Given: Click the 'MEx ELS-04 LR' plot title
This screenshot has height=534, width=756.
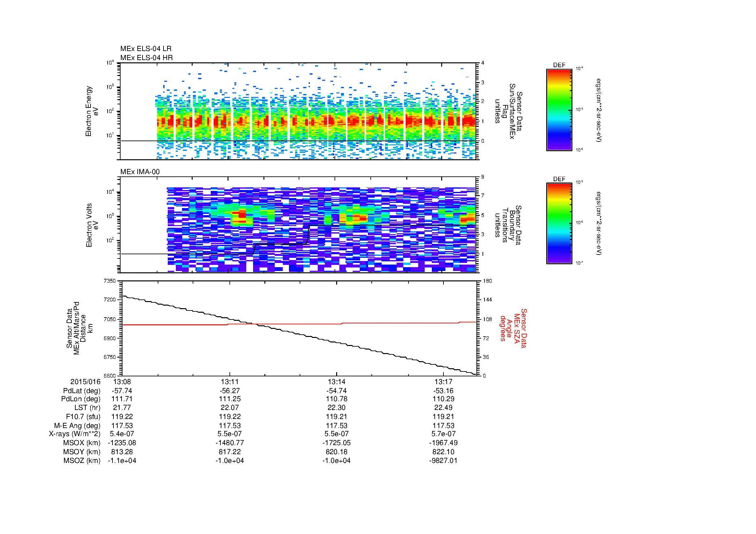Looking at the screenshot, I should click(146, 49).
